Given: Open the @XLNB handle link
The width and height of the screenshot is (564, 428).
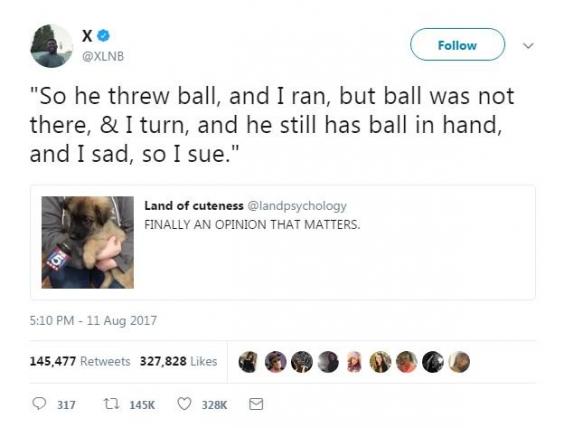Looking at the screenshot, I should coord(103,56).
